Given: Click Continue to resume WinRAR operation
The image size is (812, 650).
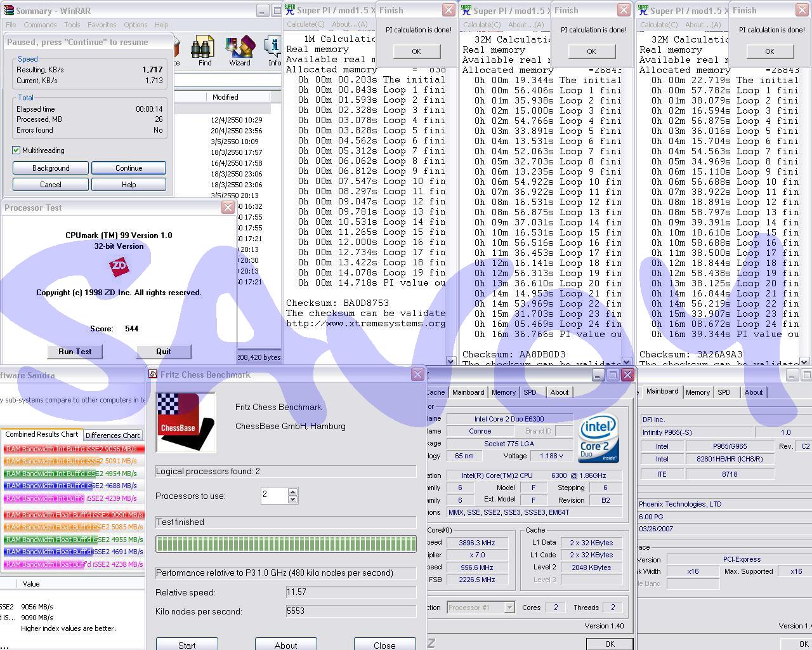Looking at the screenshot, I should [129, 168].
